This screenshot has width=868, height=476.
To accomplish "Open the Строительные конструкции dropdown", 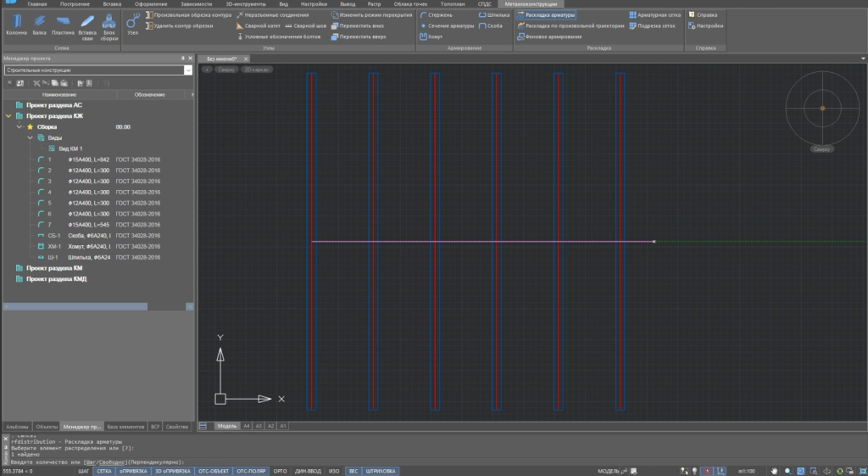I will (188, 70).
